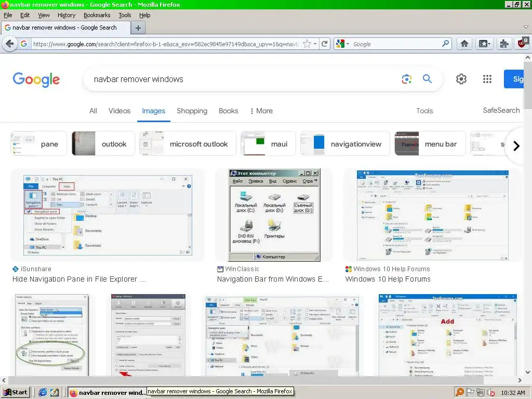The image size is (532, 399).
Task: Open the Edit menu
Action: (x=25, y=15)
